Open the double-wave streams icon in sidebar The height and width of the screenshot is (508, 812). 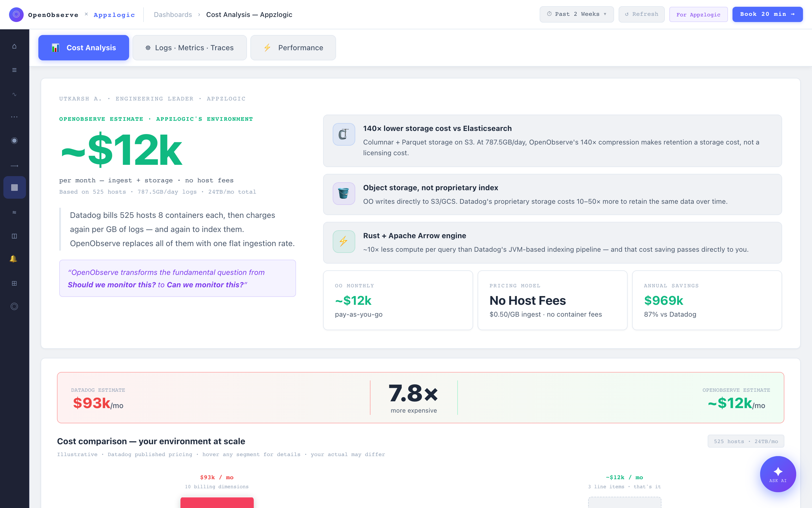14,212
